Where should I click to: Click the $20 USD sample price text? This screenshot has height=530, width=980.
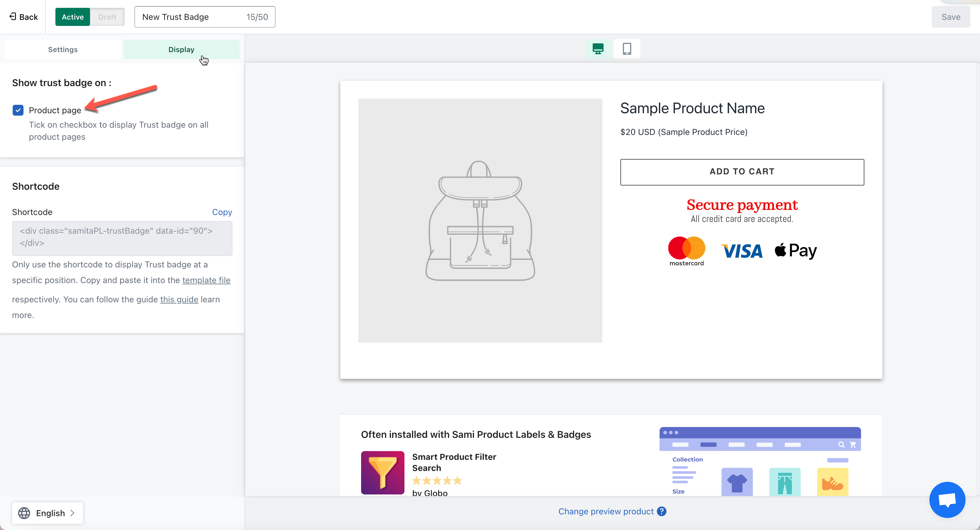click(x=684, y=132)
